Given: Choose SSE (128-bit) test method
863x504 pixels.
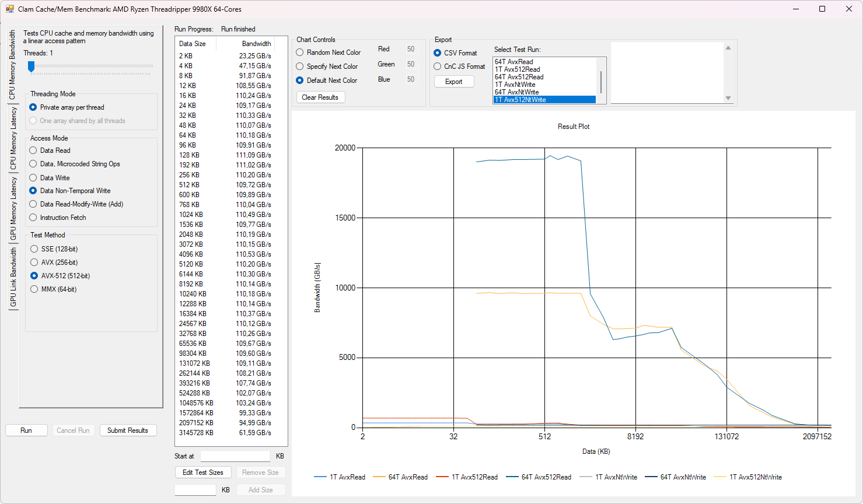Looking at the screenshot, I should tap(54, 249).
